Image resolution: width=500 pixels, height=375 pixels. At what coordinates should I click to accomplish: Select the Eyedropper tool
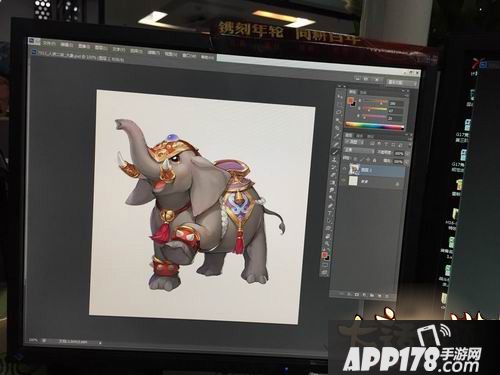[336, 136]
